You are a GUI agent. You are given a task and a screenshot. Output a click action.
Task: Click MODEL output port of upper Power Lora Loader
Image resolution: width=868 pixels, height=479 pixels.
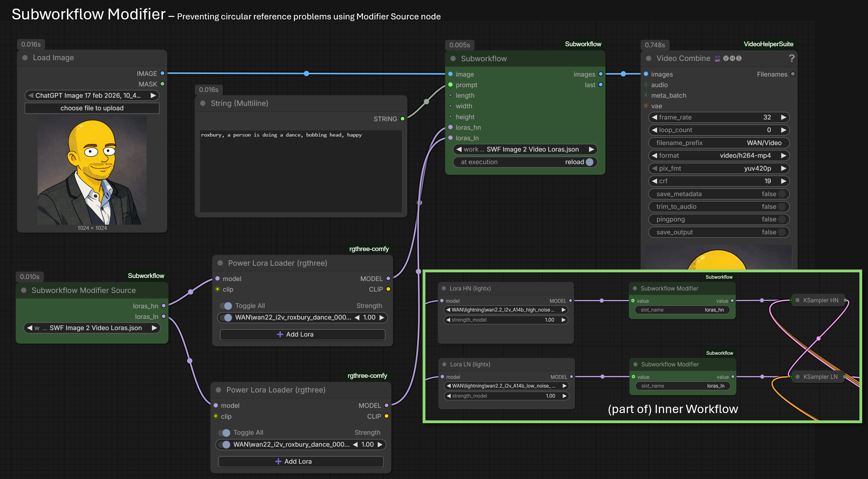pos(388,278)
